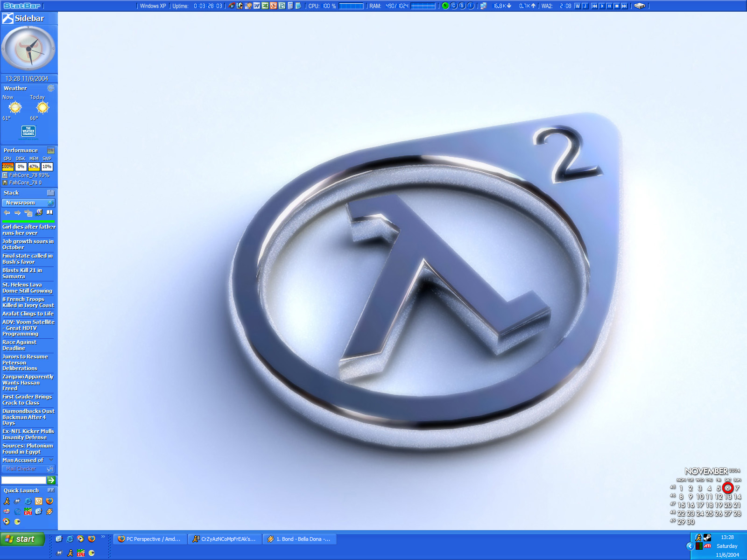The height and width of the screenshot is (560, 747).
Task: Select November 13 on the desktop calendar
Action: (x=728, y=497)
